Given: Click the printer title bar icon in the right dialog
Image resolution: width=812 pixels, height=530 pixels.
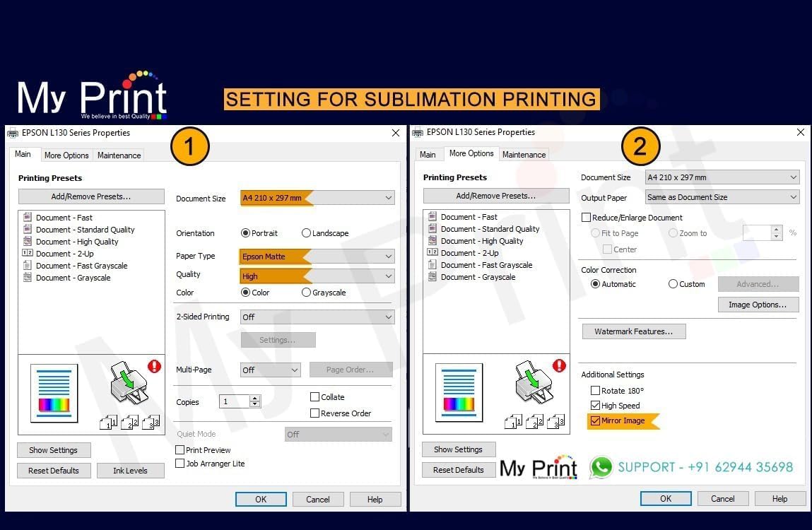Looking at the screenshot, I should coord(418,133).
